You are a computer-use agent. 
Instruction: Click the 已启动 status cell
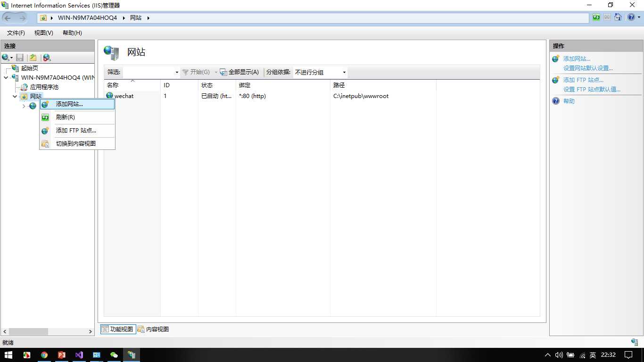216,96
